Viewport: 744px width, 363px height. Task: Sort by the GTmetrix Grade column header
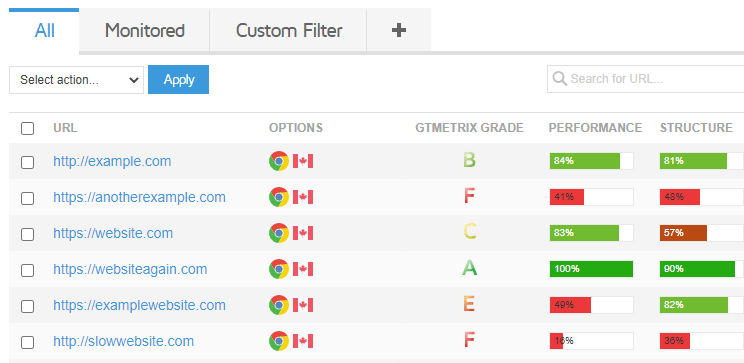point(469,128)
